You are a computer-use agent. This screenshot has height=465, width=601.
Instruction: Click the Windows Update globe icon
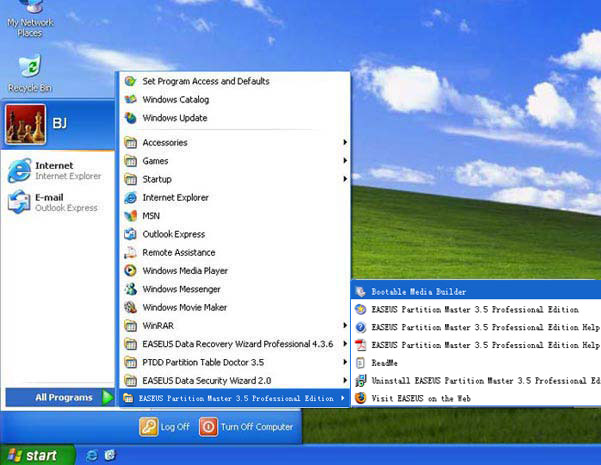[x=130, y=118]
